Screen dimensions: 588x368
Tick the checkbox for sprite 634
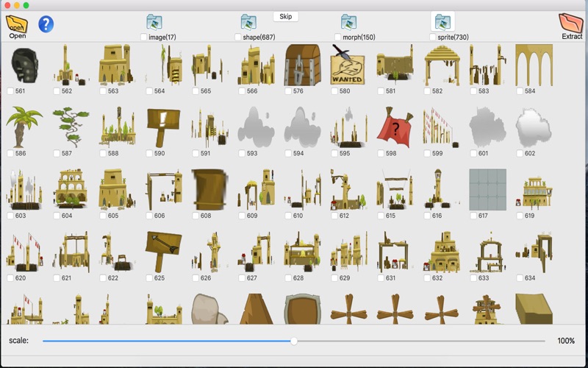tap(520, 278)
